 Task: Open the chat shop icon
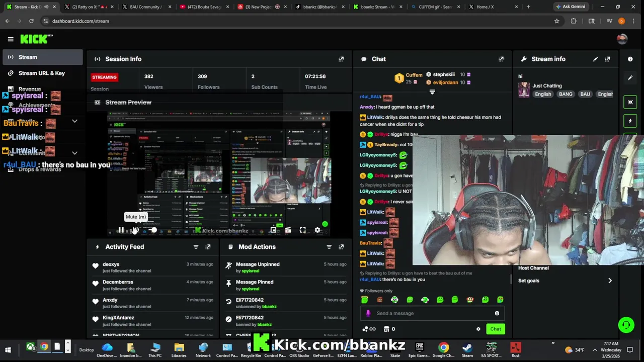(x=386, y=329)
